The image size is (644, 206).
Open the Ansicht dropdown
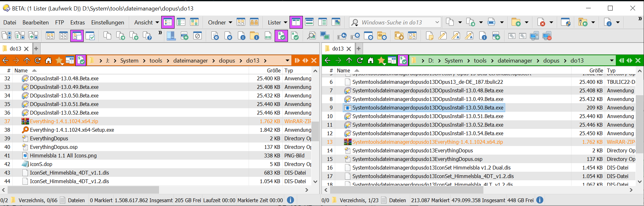(x=147, y=22)
